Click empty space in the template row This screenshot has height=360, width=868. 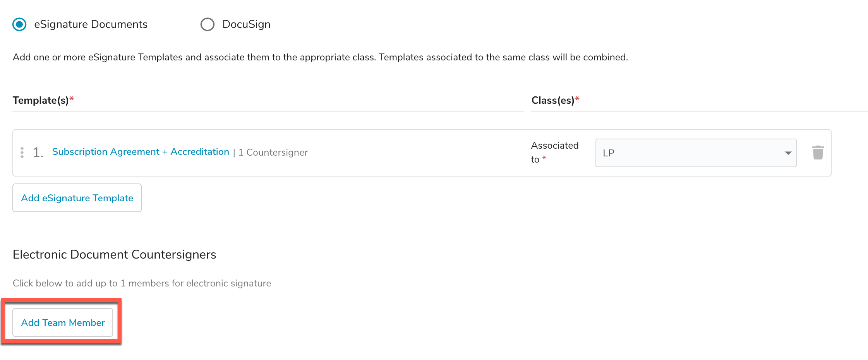coord(418,153)
